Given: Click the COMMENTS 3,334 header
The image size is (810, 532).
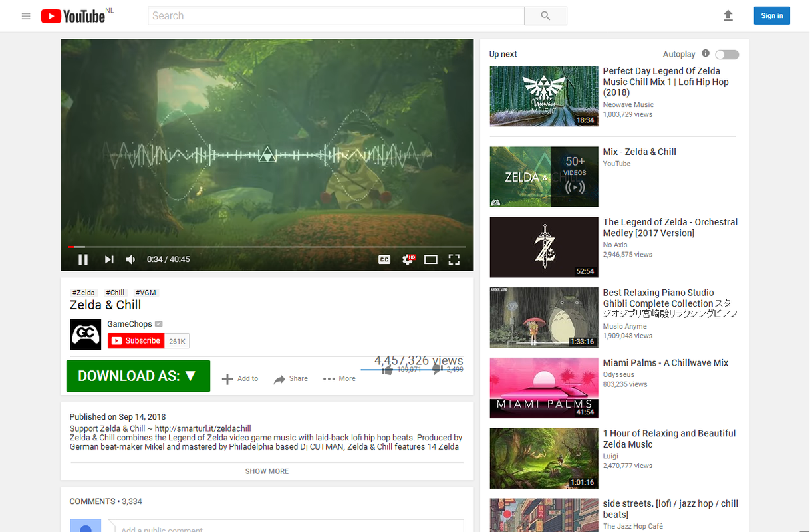Looking at the screenshot, I should pyautogui.click(x=106, y=501).
